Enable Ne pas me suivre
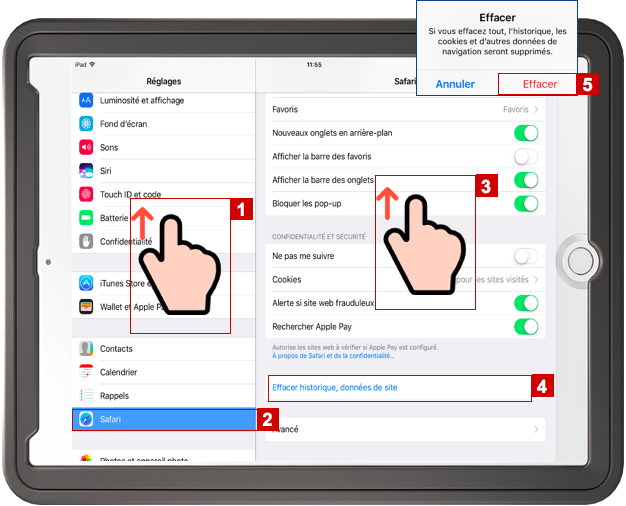 tap(526, 256)
